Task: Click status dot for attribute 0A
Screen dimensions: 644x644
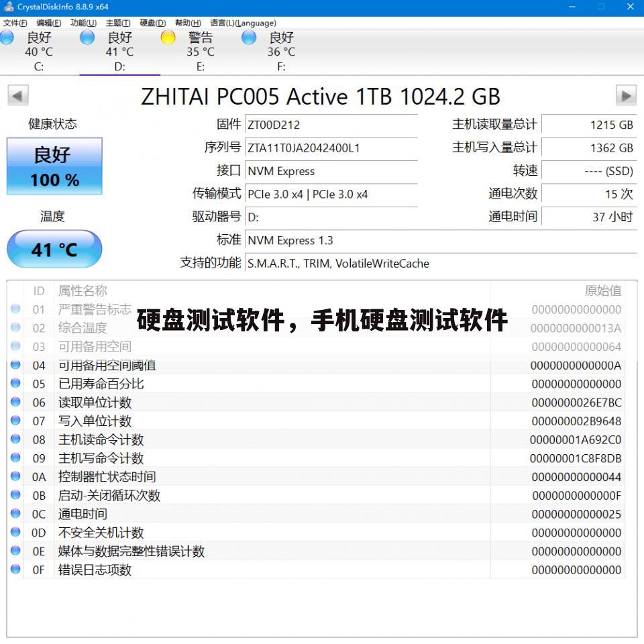Action: tap(15, 476)
